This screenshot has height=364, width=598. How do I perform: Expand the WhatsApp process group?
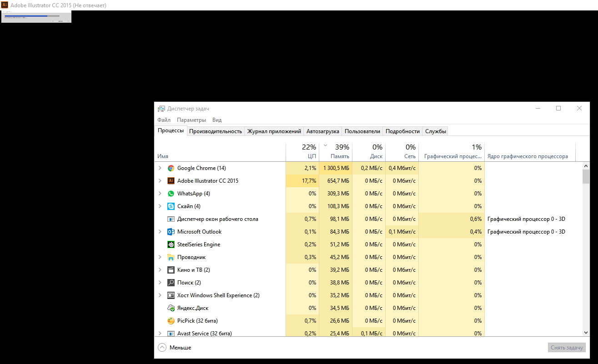pyautogui.click(x=160, y=194)
